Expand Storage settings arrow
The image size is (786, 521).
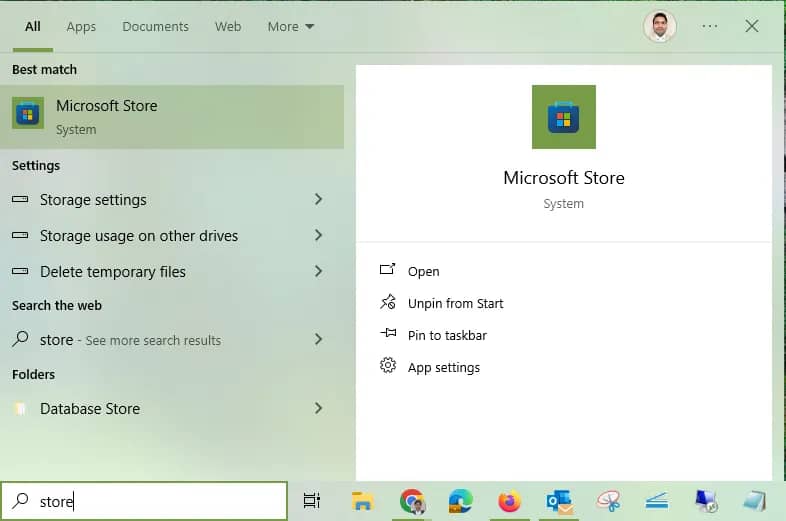point(318,200)
